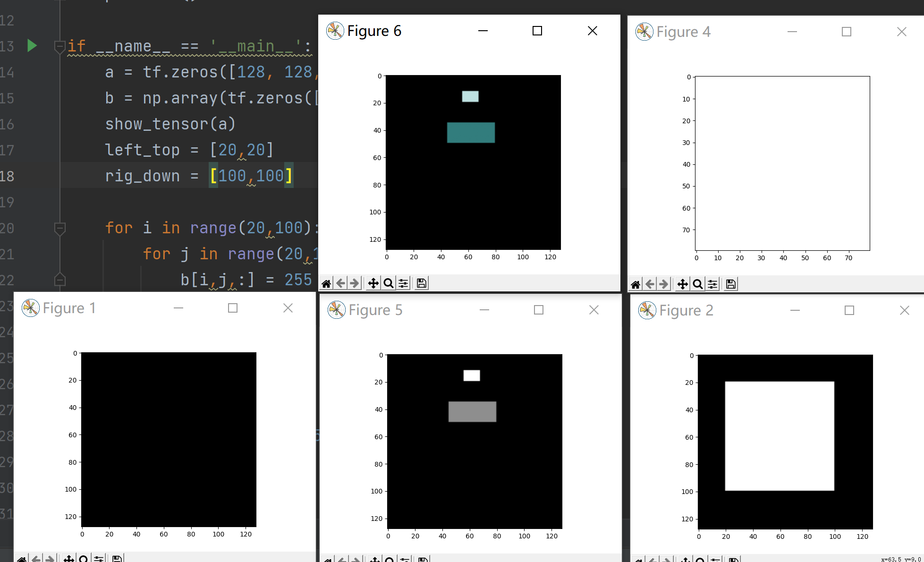Close the Figure 5 window
The height and width of the screenshot is (562, 924).
click(x=594, y=310)
